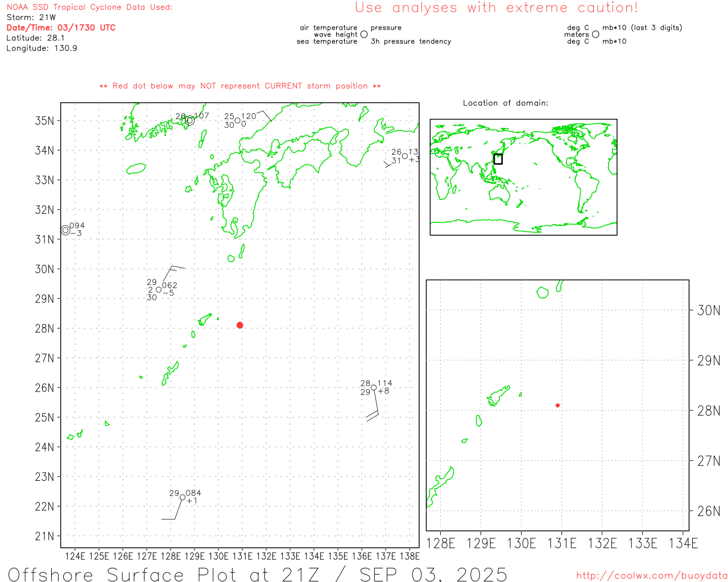Click Okinawa island outline on zoomed map
728x582 pixels.
[x=440, y=488]
